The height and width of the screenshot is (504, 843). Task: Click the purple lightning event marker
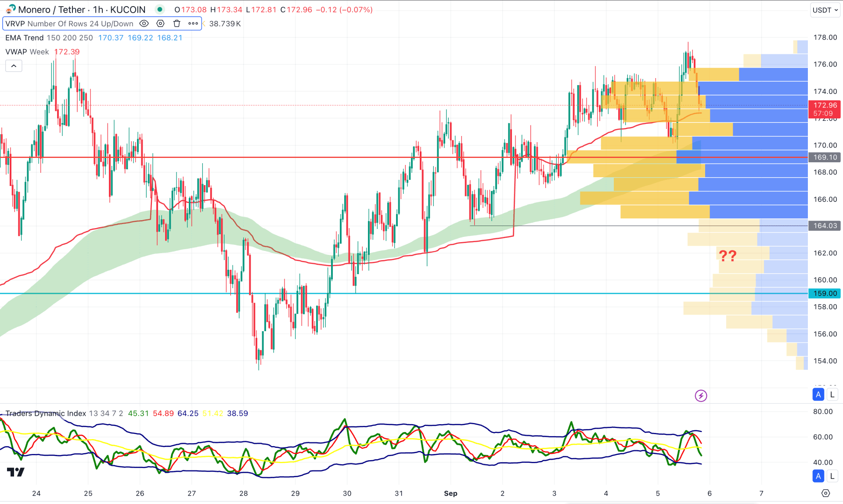point(701,396)
